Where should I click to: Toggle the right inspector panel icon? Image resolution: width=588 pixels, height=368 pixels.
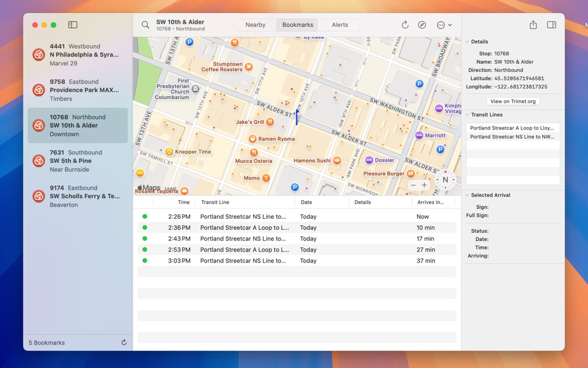click(x=551, y=25)
